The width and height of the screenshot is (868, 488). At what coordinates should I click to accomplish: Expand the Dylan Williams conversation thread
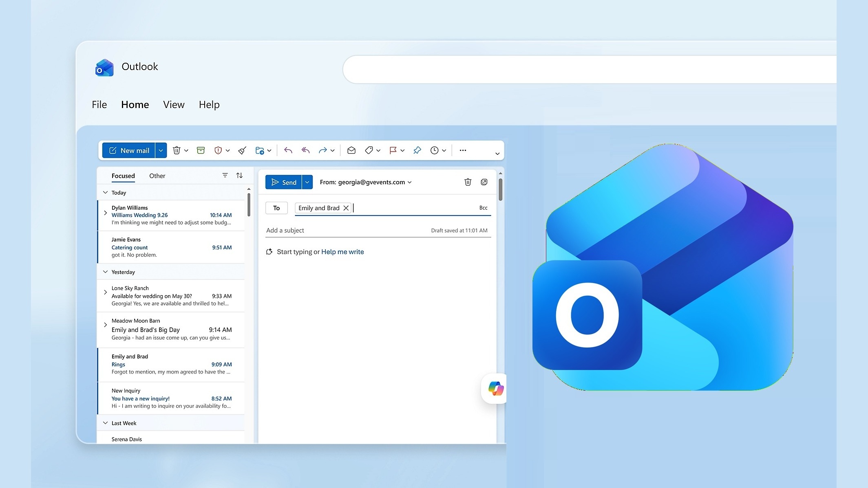click(106, 213)
